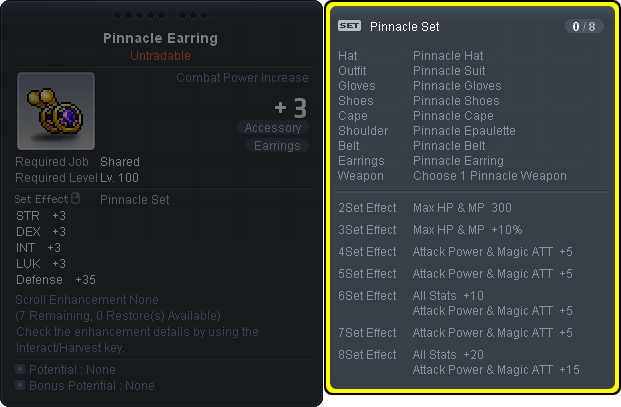The image size is (621, 407).
Task: Click the 0/8 set counter badge
Action: pos(584,26)
